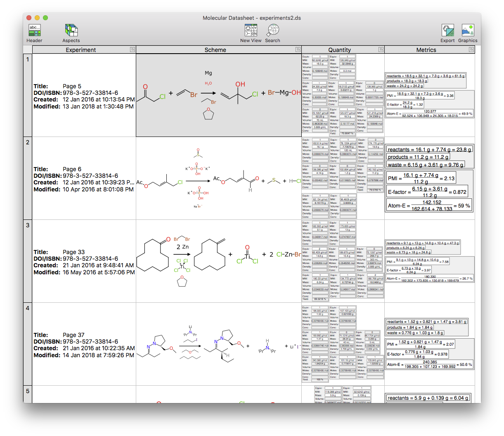Viewport: 504px width, 436px height.
Task: Select row 1 by its number header
Action: [x=28, y=95]
